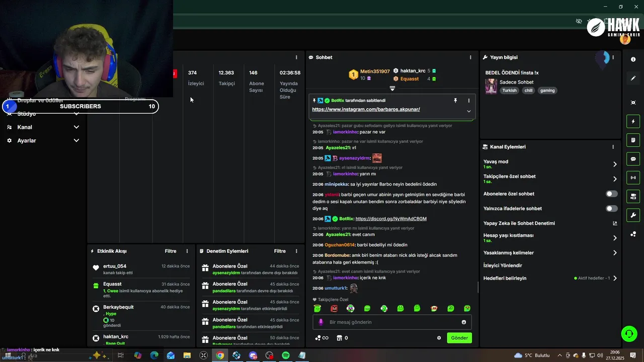The height and width of the screenshot is (362, 644).
Task: Click İzleyici Yönlendir option
Action: [503, 265]
